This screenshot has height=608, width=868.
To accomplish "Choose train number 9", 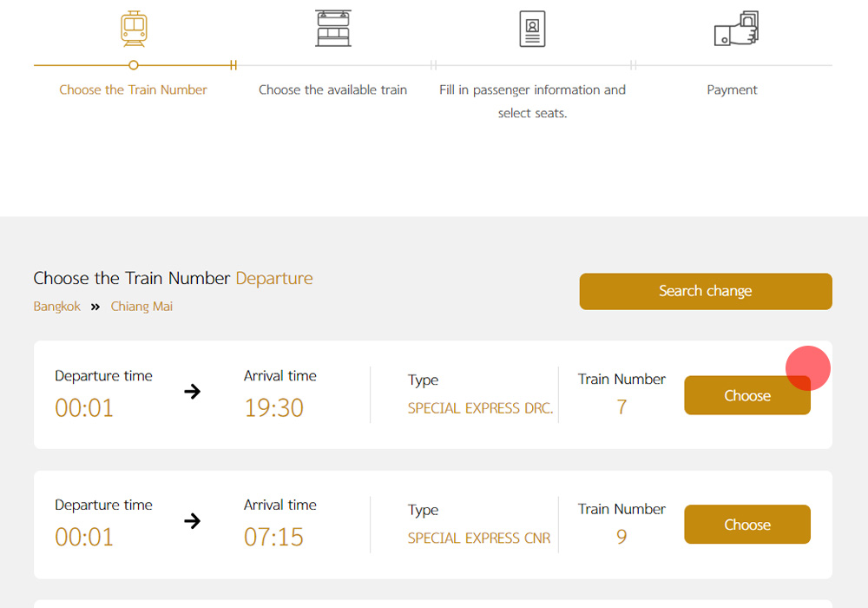I will coord(746,525).
